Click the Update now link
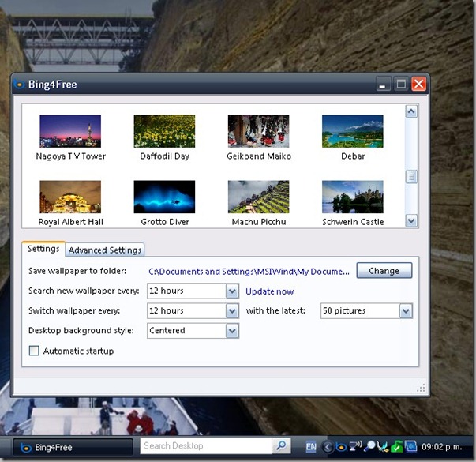This screenshot has width=476, height=462. (x=269, y=291)
